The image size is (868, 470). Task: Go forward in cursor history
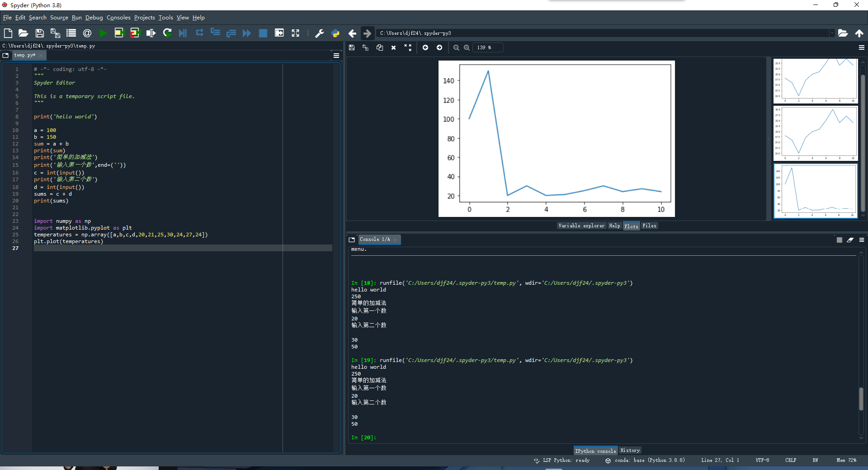pos(367,33)
